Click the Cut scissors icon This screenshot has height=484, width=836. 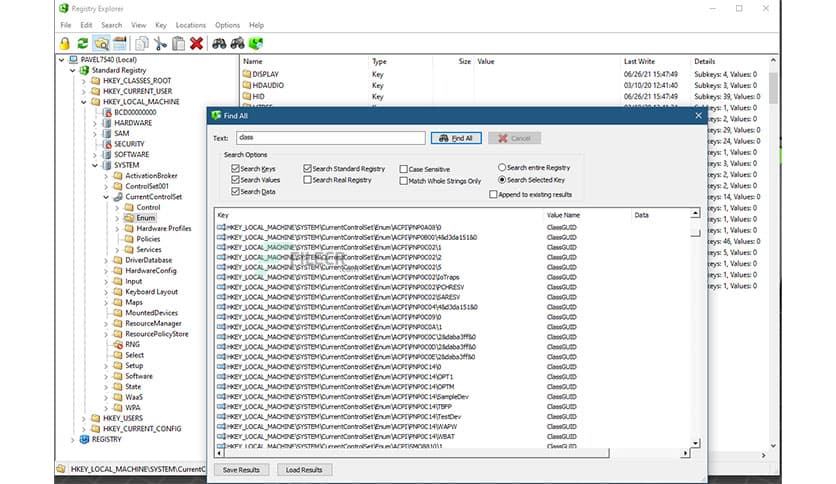click(160, 43)
